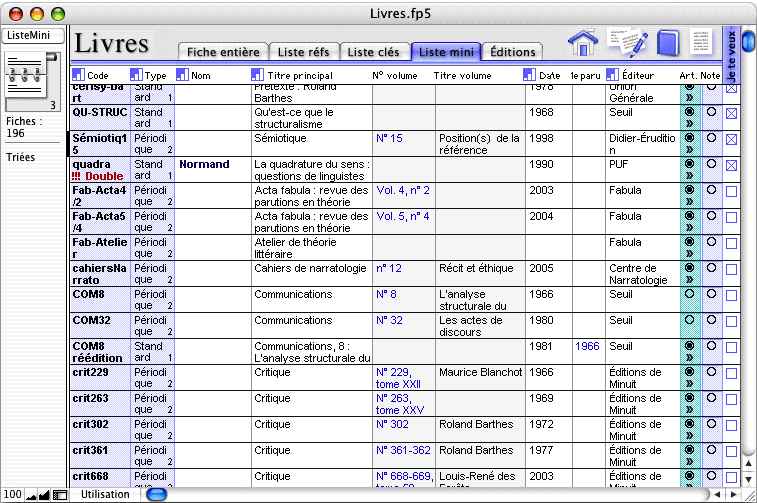Switch to the Liste réfs tab
This screenshot has height=503, width=757.
coord(303,52)
